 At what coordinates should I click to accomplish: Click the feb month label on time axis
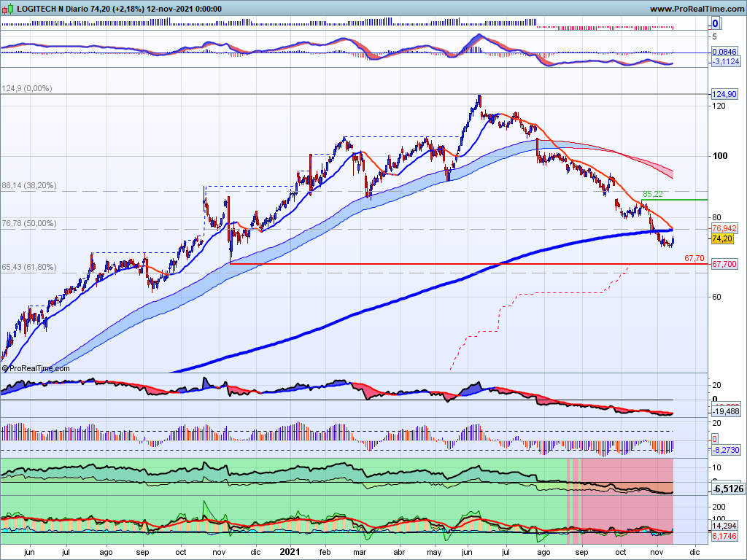325,552
